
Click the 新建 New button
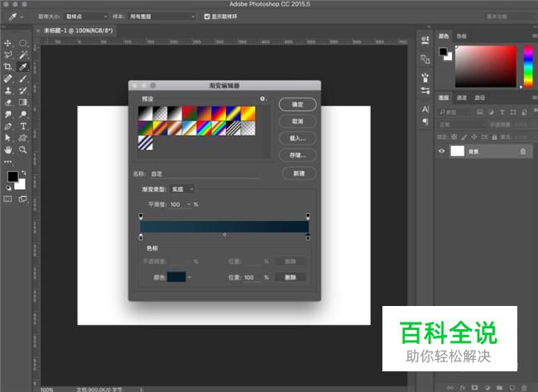click(299, 173)
